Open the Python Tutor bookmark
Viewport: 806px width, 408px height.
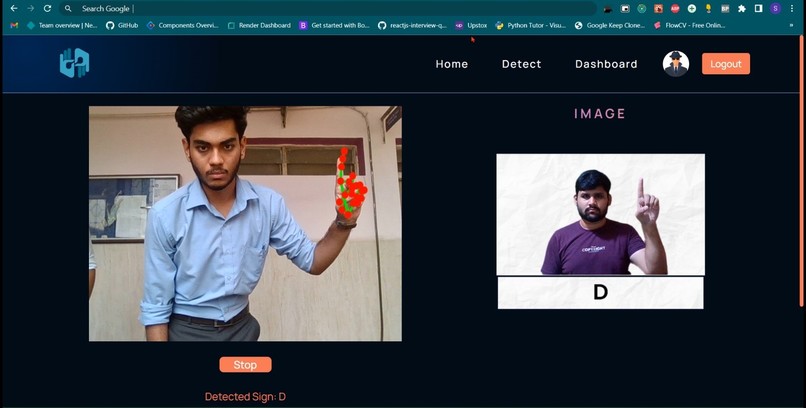(530, 25)
